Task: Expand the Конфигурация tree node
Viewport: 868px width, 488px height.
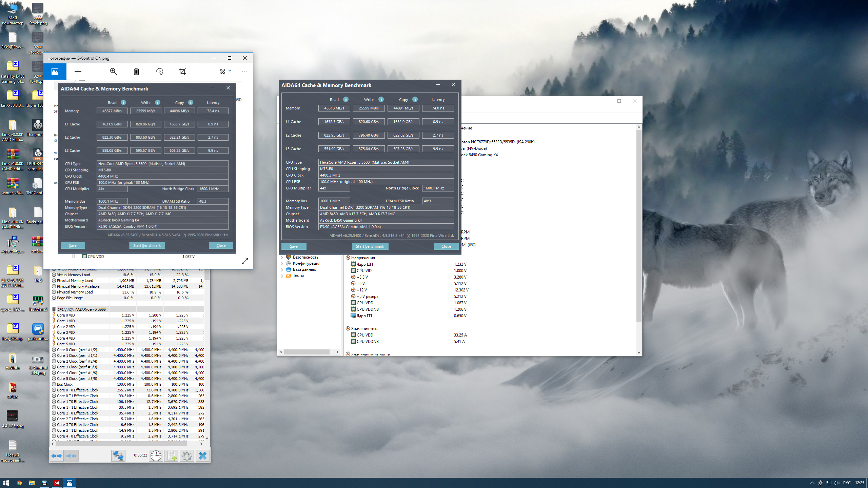Action: [282, 264]
